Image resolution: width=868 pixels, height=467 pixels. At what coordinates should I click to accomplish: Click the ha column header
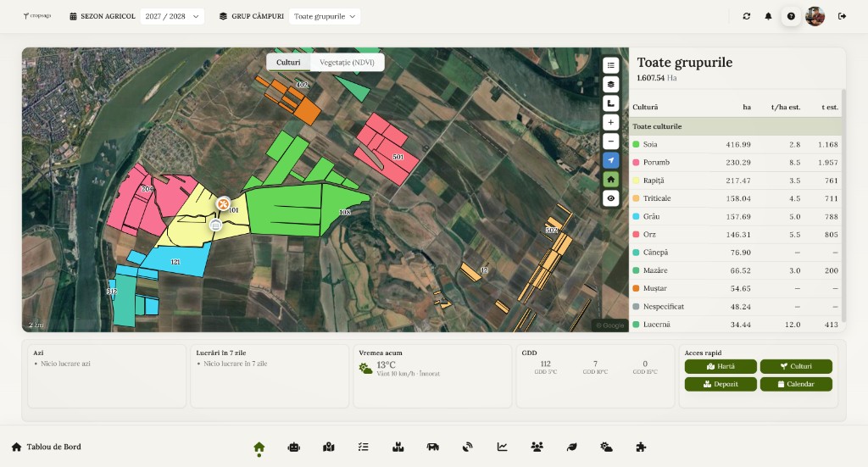(x=747, y=108)
